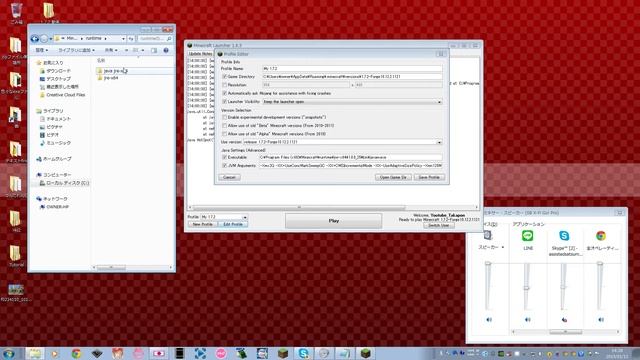Click New Profile button
The width and height of the screenshot is (640, 360).
pyautogui.click(x=202, y=224)
